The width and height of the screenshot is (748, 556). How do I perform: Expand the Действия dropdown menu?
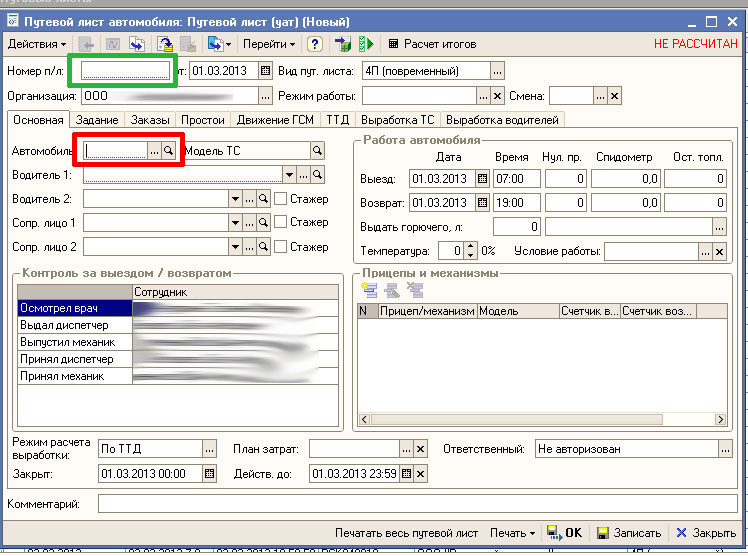click(37, 44)
